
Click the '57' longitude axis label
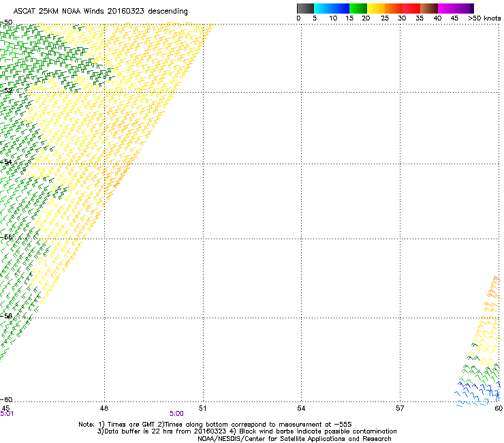400,408
